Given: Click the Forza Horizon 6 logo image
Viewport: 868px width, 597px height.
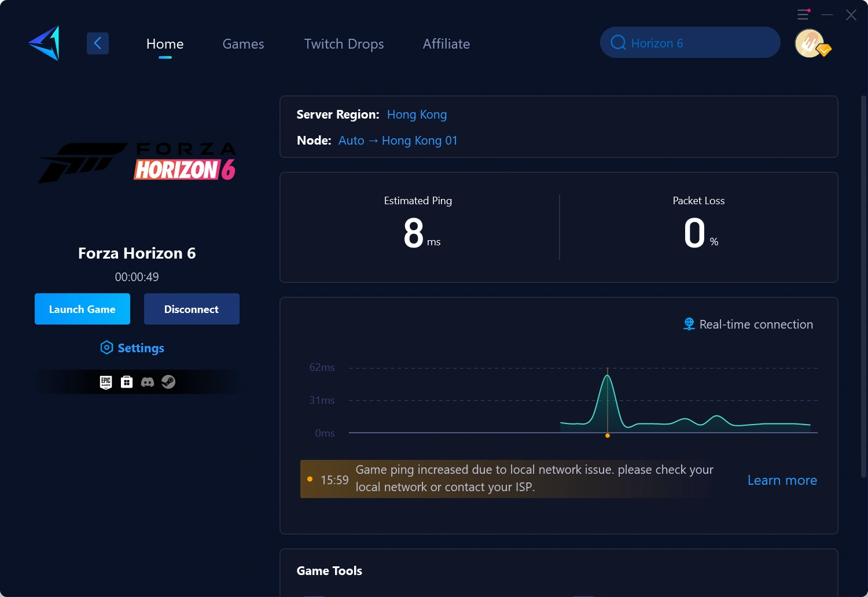Looking at the screenshot, I should pyautogui.click(x=137, y=163).
